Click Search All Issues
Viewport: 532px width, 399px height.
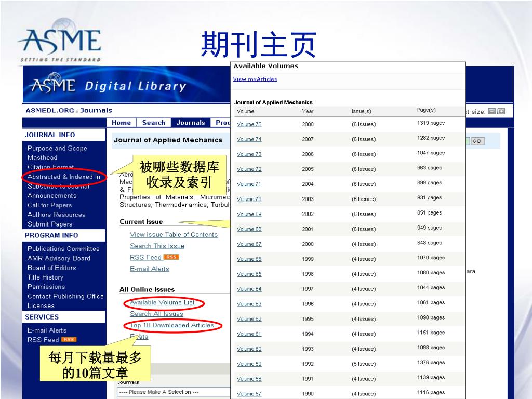point(156,314)
